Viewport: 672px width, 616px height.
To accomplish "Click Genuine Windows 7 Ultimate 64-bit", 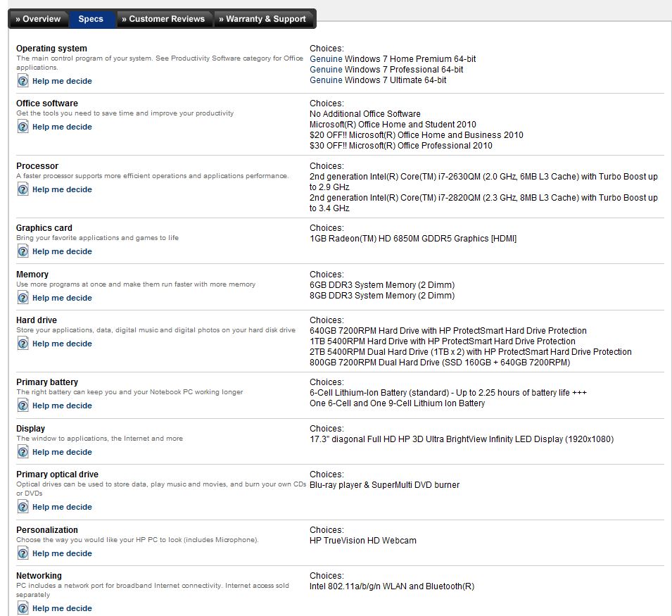I will 378,80.
